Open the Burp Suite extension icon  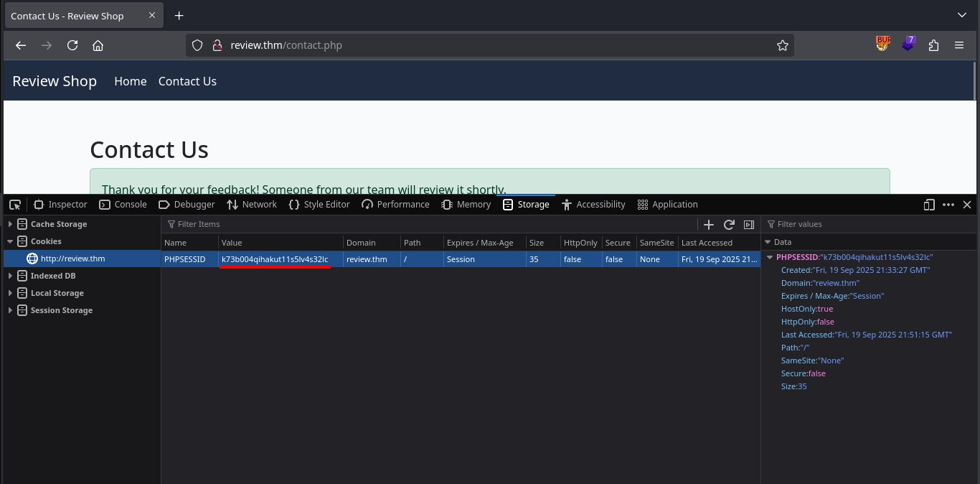882,45
